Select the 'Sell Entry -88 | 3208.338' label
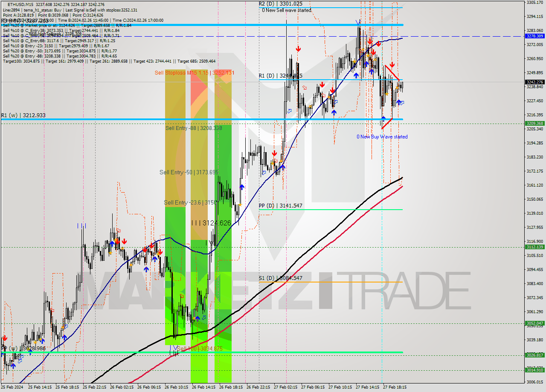This screenshot has height=392, width=546. tap(194, 128)
